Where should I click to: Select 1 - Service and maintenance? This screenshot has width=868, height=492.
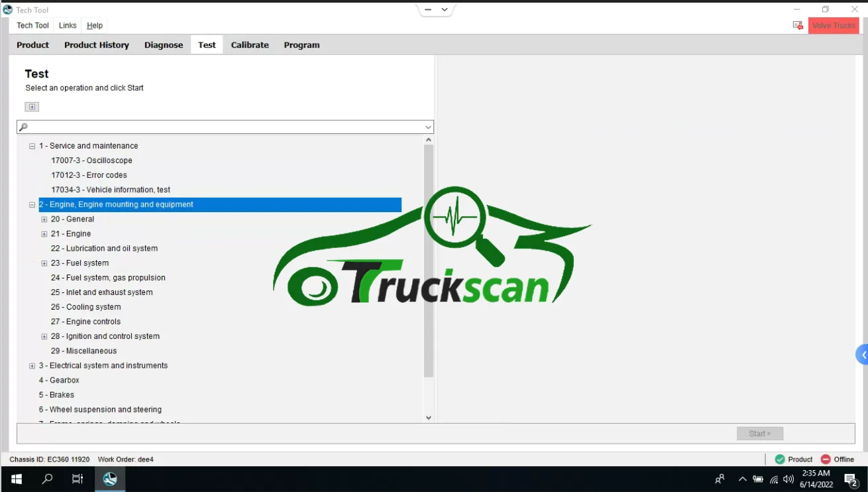[88, 146]
